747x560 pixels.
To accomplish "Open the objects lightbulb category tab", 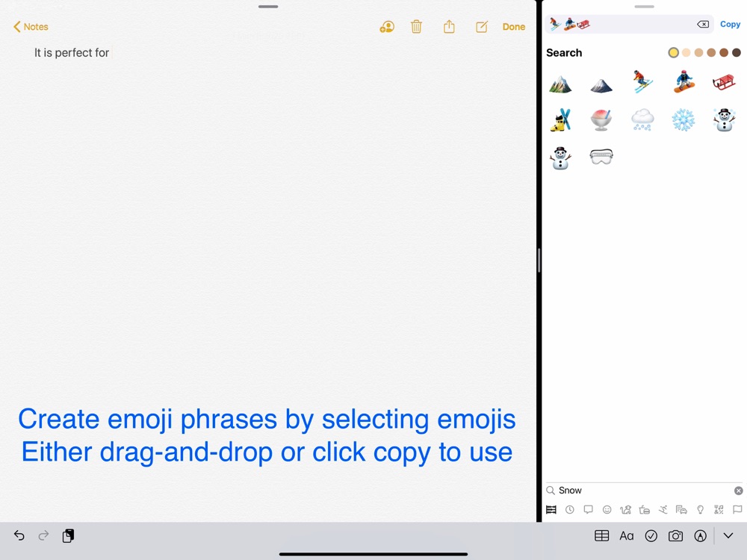I will click(x=701, y=509).
